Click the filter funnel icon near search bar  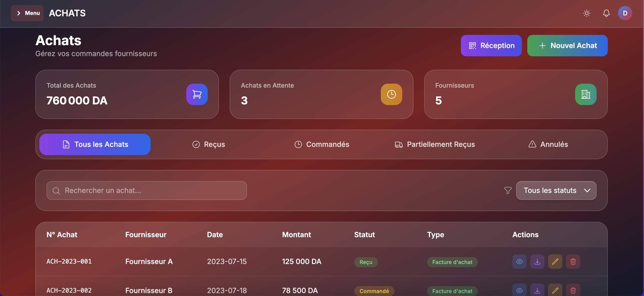coord(508,190)
